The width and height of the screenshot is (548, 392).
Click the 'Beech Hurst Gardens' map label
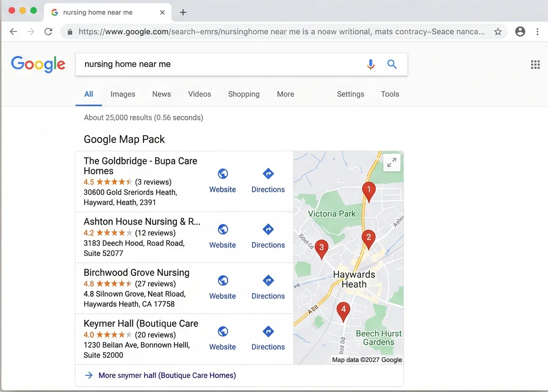click(379, 338)
